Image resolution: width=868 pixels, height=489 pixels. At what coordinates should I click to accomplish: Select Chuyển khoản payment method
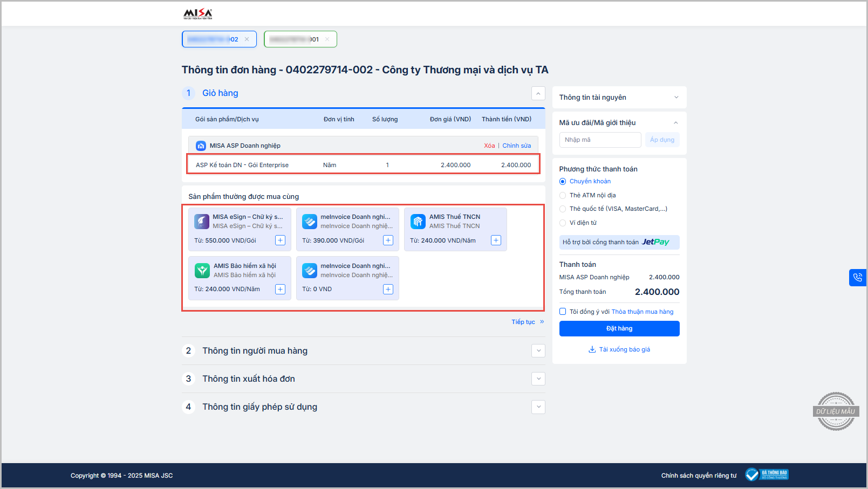563,182
